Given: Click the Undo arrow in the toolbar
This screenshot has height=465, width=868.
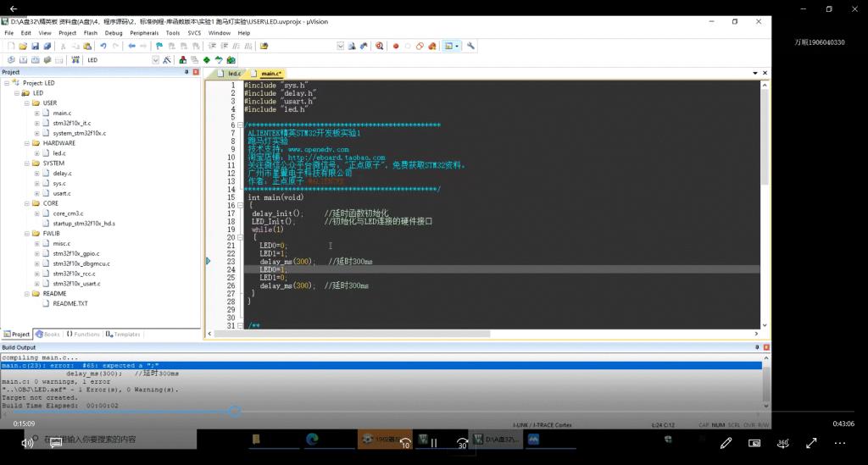Looking at the screenshot, I should [x=103, y=46].
